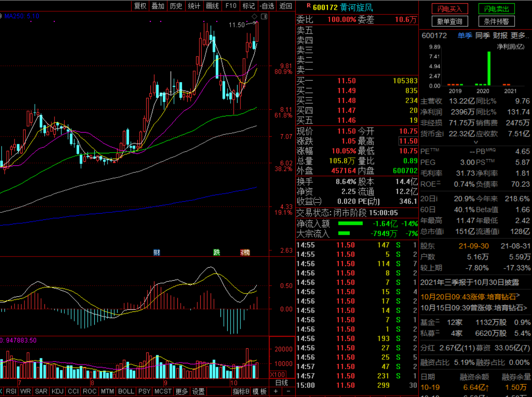Click the 股东 date 21-09-30
This screenshot has height=397, width=532.
point(473,246)
